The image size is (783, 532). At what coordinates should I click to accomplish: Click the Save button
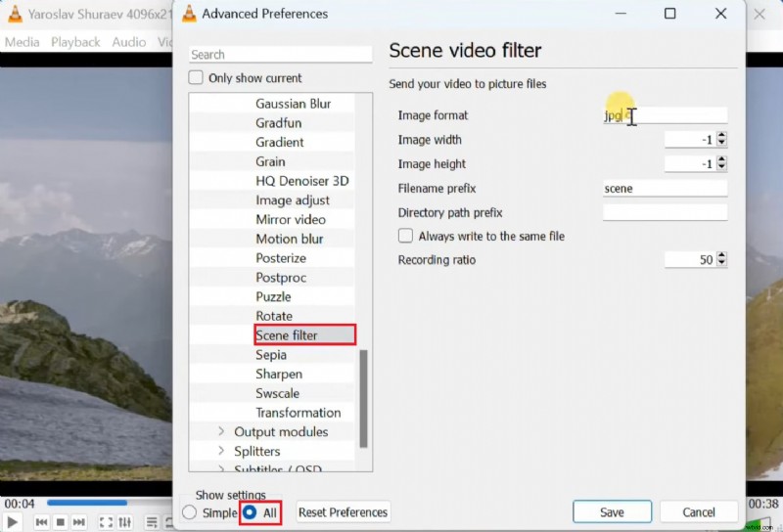pyautogui.click(x=612, y=512)
